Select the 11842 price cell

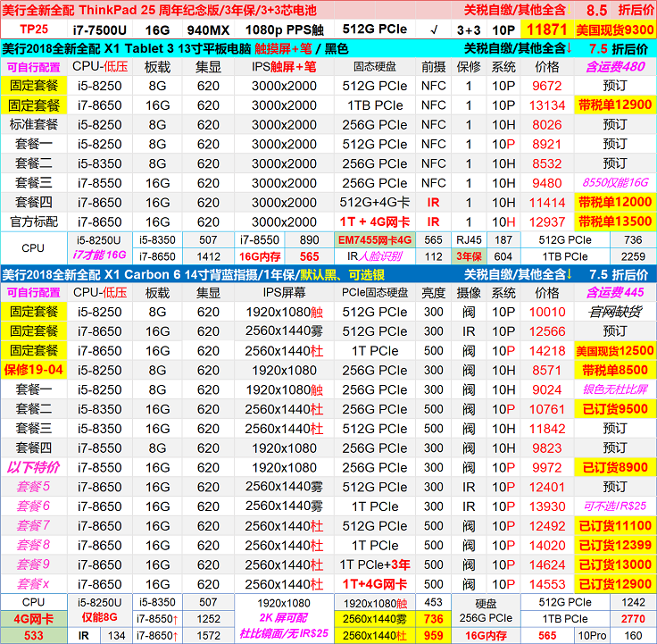[547, 429]
